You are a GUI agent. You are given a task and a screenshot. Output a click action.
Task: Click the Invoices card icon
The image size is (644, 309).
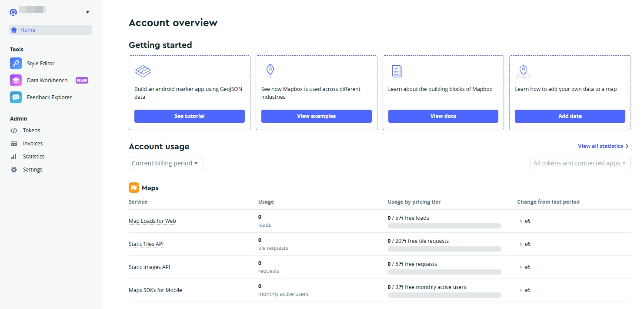tap(14, 144)
